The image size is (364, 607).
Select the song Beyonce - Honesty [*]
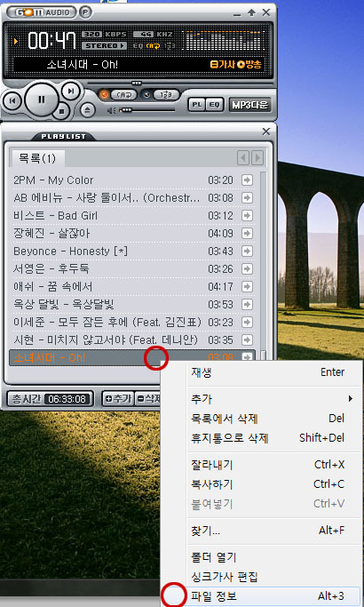coord(132,252)
